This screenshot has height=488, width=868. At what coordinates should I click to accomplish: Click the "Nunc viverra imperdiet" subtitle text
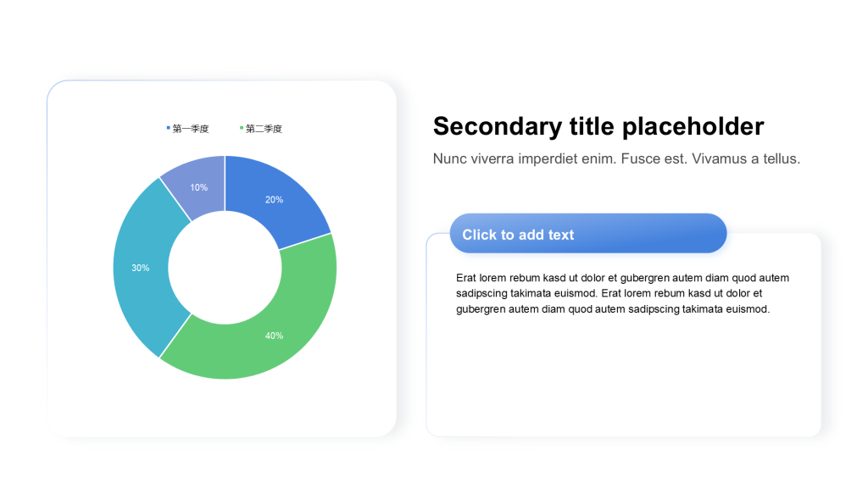pyautogui.click(x=616, y=158)
